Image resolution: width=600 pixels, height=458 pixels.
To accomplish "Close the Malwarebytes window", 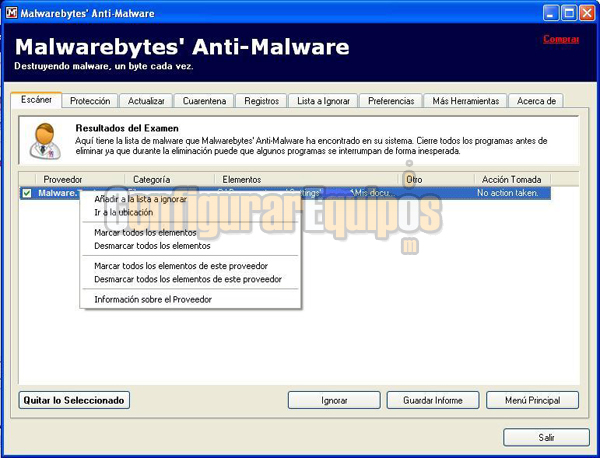I will click(x=587, y=13).
